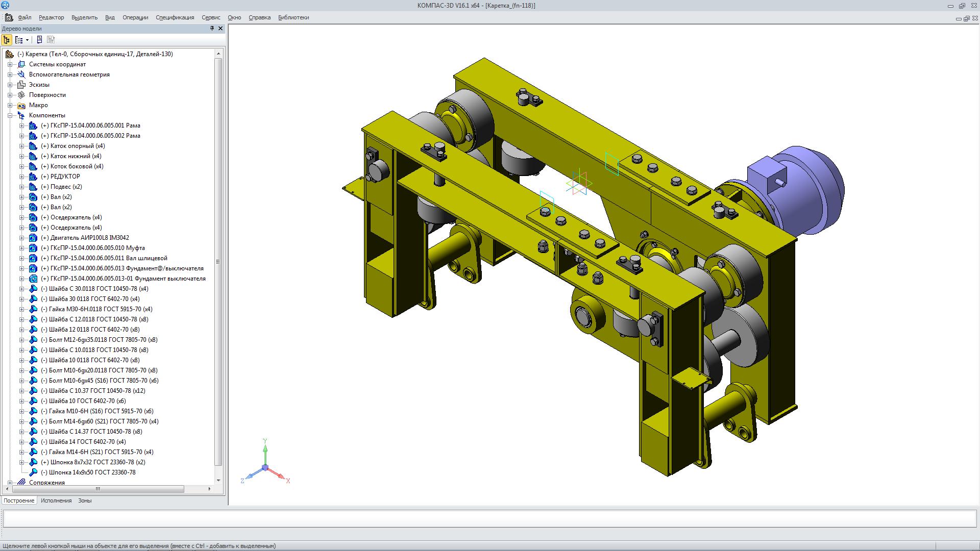This screenshot has height=551, width=980.
Task: Switch to the Зоны tab
Action: click(85, 500)
